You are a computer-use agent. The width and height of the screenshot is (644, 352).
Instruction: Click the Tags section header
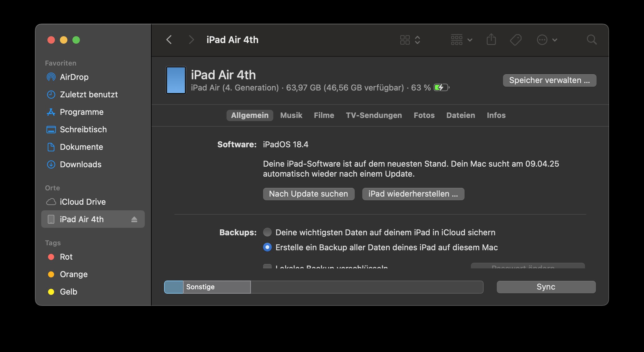[53, 243]
